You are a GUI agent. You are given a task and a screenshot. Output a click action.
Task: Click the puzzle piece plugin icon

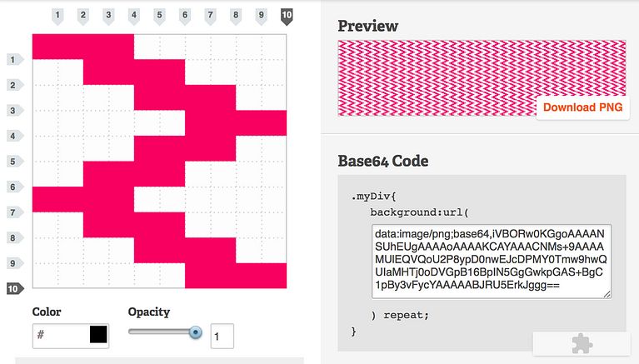tap(582, 344)
